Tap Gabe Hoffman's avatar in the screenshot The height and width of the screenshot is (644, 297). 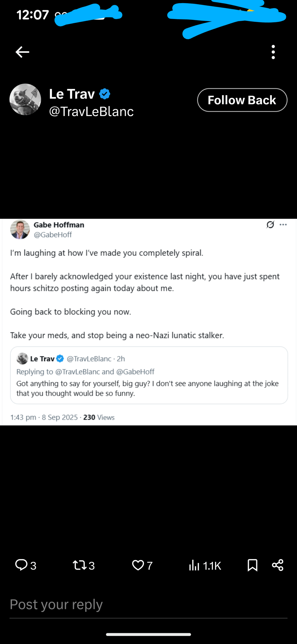[20, 229]
